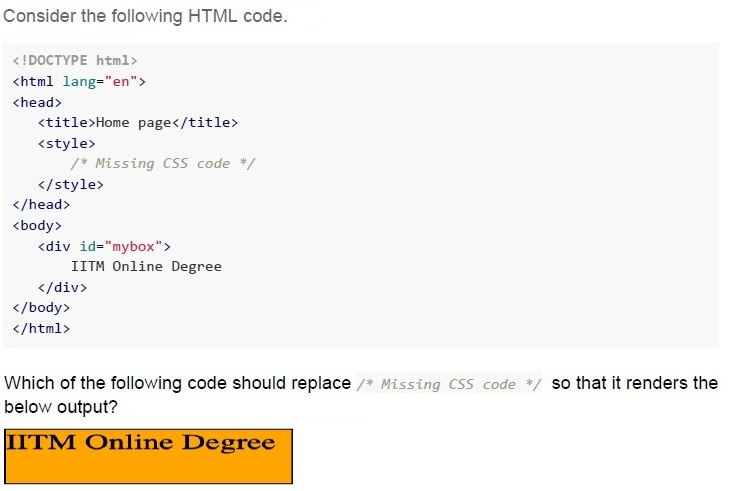Click the IITM Online Degree code text
This screenshot has height=491, width=729.
(146, 266)
